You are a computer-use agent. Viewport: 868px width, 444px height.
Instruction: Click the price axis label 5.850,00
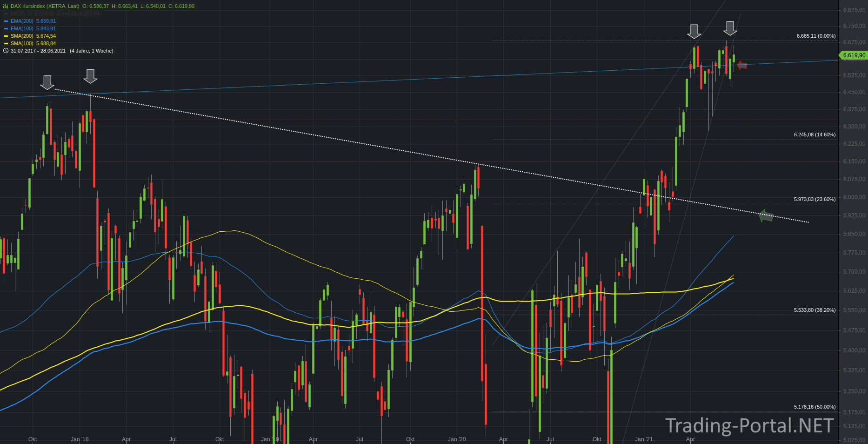855,234
